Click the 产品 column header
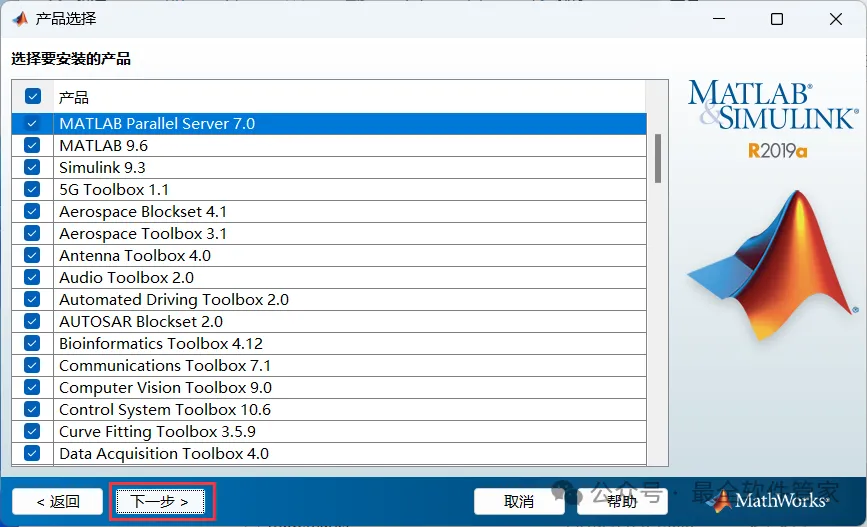Viewport: 867px width, 527px height. pyautogui.click(x=349, y=97)
